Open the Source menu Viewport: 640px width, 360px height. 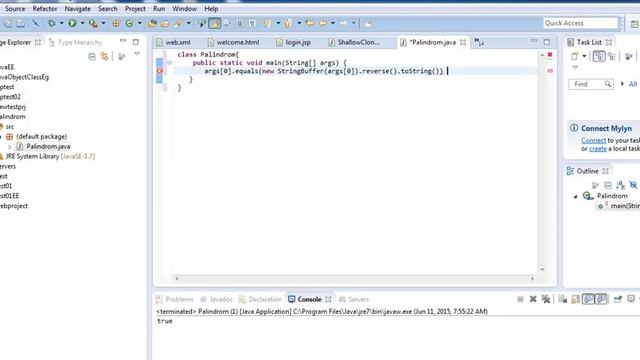(x=15, y=9)
